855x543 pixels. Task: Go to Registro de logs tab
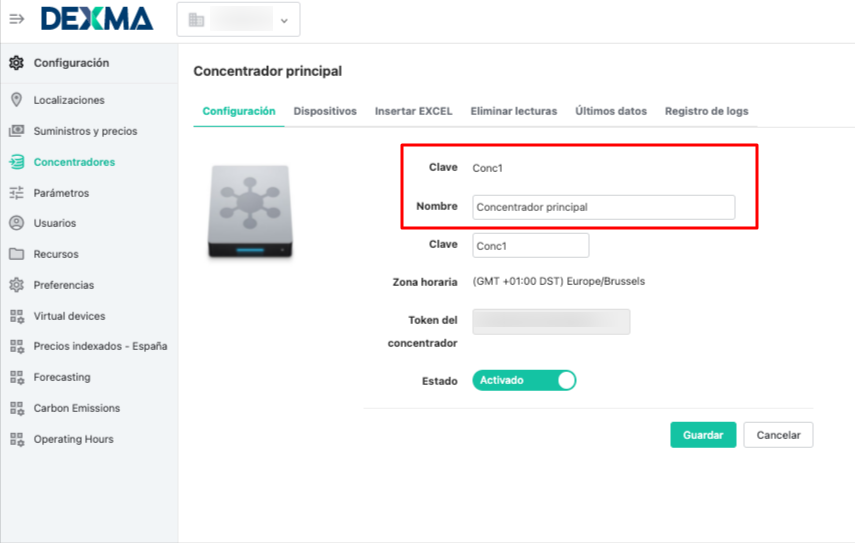coord(706,111)
